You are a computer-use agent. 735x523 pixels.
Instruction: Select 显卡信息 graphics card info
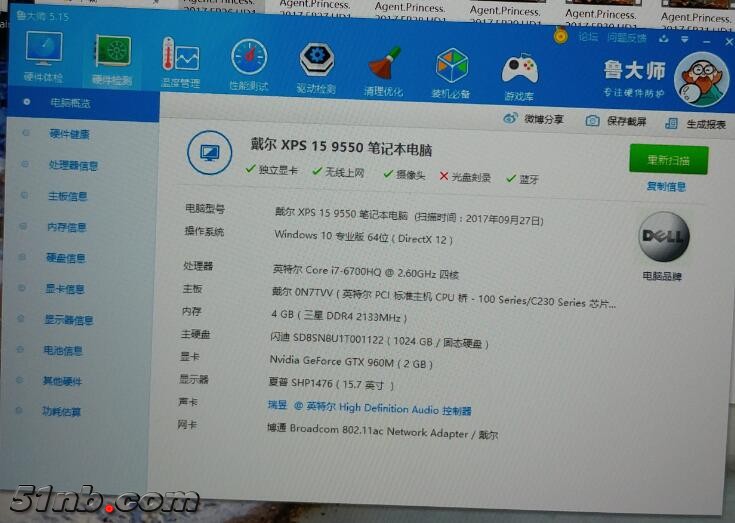65,289
